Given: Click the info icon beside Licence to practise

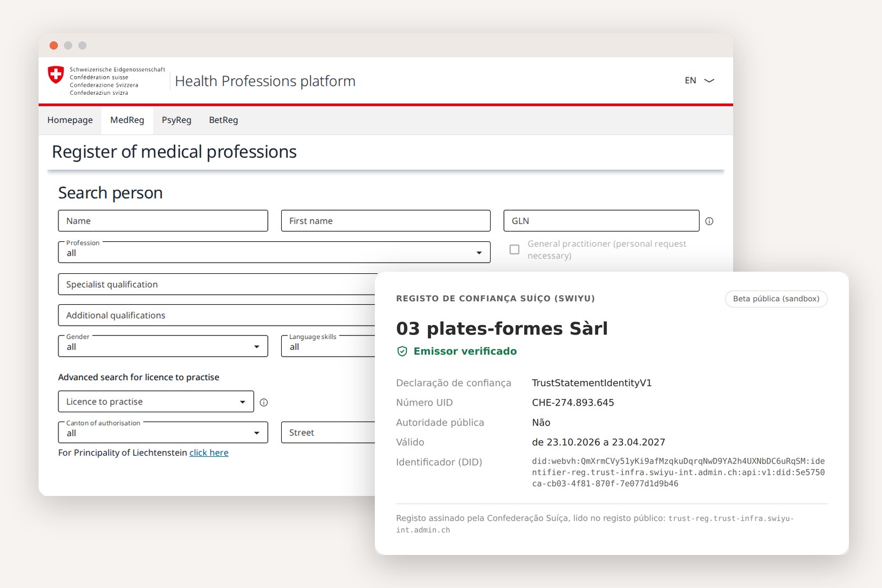Looking at the screenshot, I should (264, 402).
